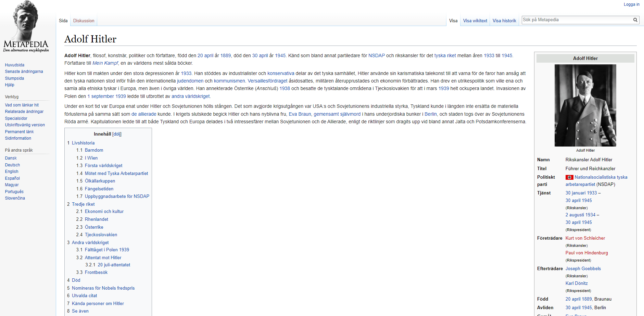Jump to section 6 Utvalda citat
644x316 pixels.
click(x=82, y=296)
